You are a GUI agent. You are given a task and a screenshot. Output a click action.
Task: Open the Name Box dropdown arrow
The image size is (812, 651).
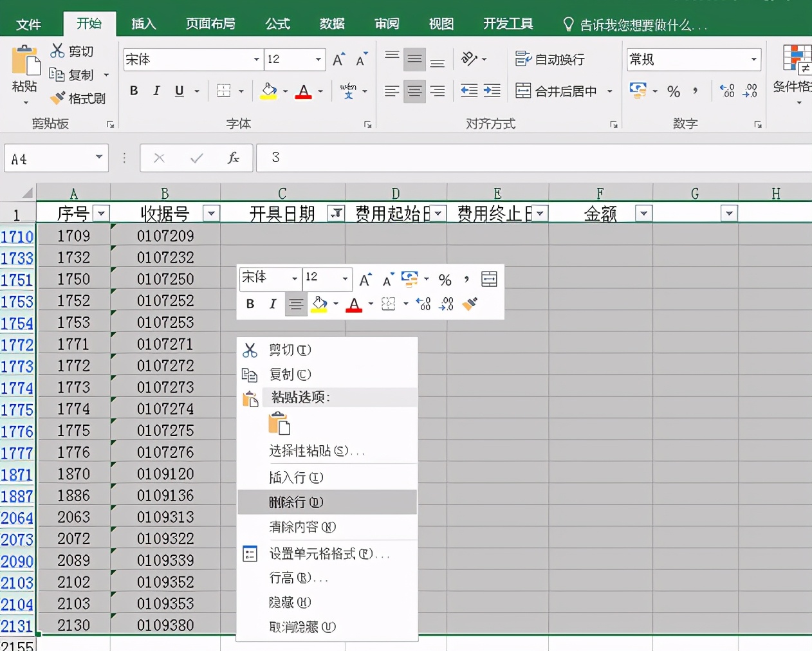[99, 157]
